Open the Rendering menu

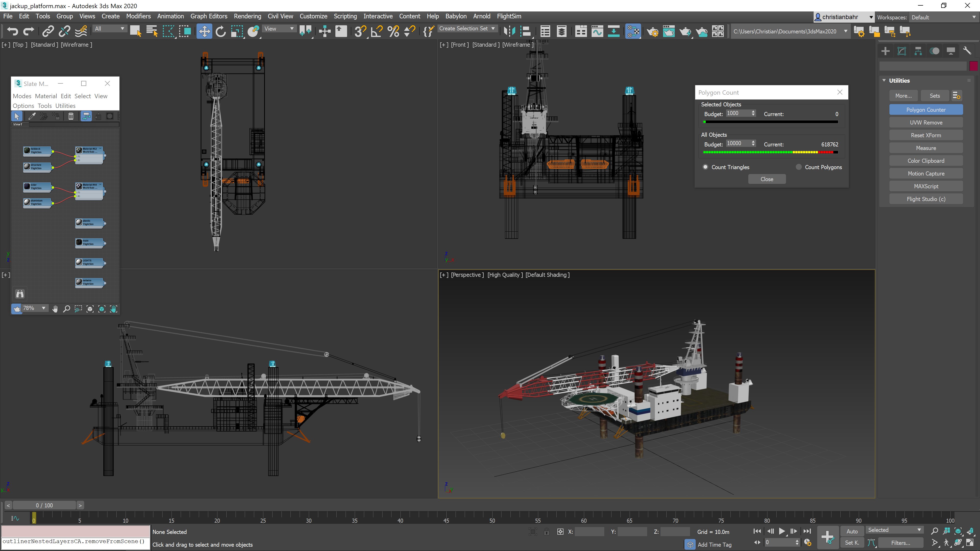247,16
